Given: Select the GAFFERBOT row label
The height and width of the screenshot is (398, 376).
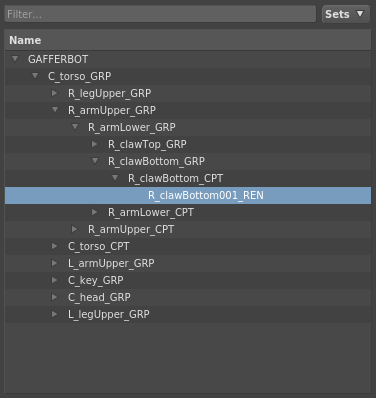Looking at the screenshot, I should click(x=58, y=59).
